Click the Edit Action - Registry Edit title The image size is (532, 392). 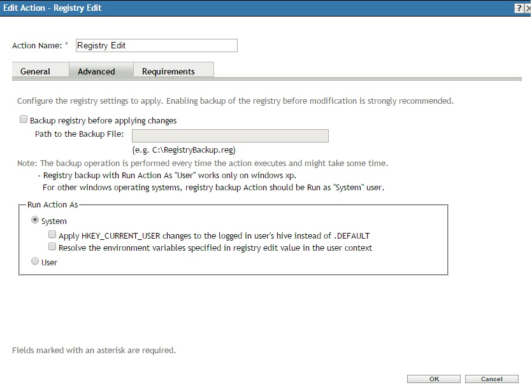pyautogui.click(x=52, y=8)
